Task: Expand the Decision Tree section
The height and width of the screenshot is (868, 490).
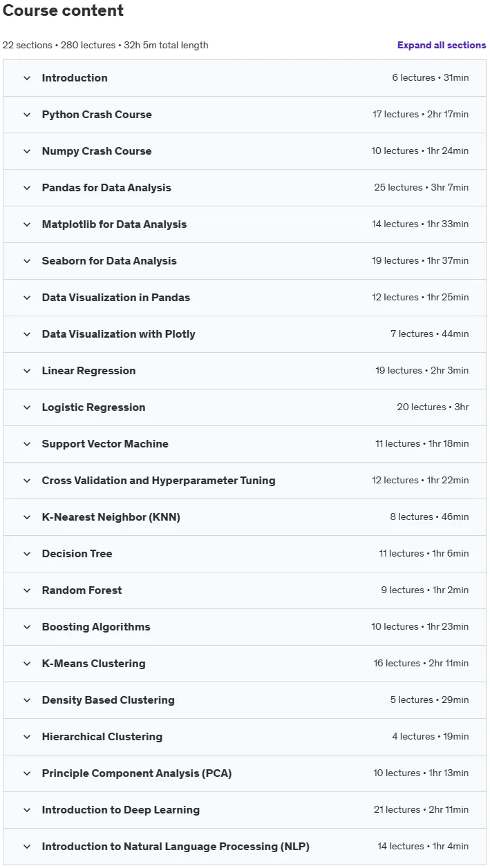Action: click(x=245, y=554)
